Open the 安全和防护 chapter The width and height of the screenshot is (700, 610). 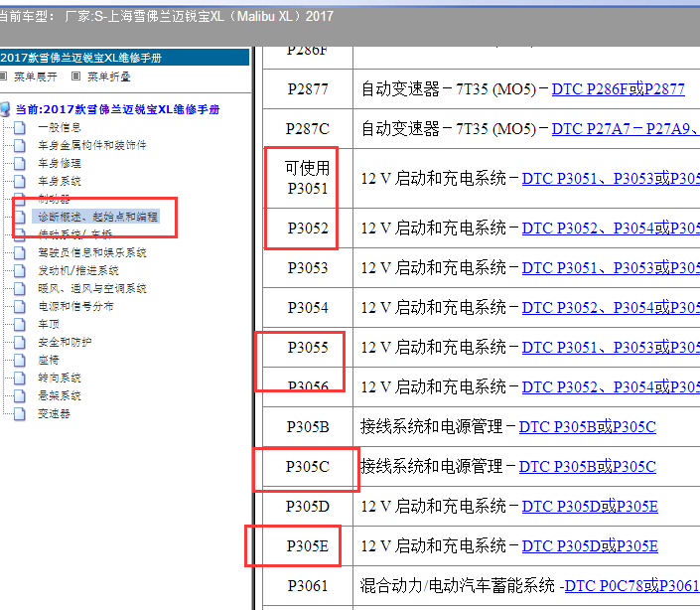tap(65, 342)
